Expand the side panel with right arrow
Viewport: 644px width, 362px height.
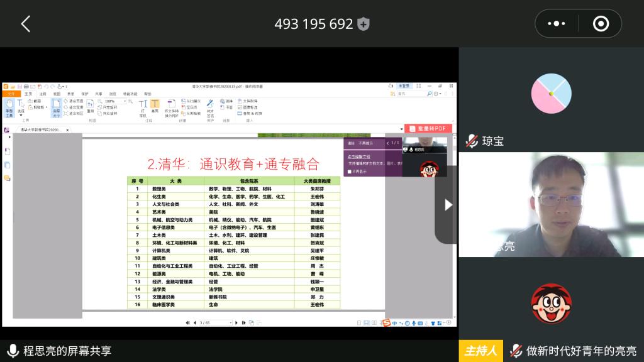(448, 204)
